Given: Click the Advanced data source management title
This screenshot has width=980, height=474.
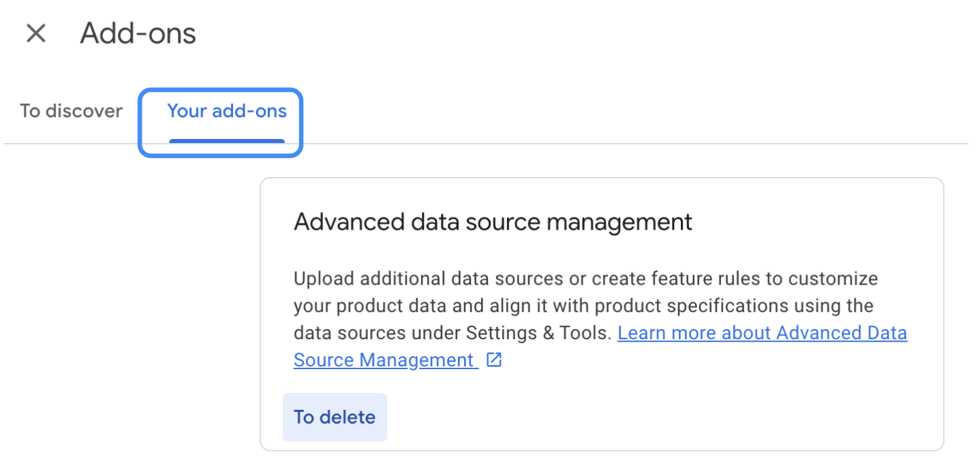Looking at the screenshot, I should pyautogui.click(x=493, y=222).
